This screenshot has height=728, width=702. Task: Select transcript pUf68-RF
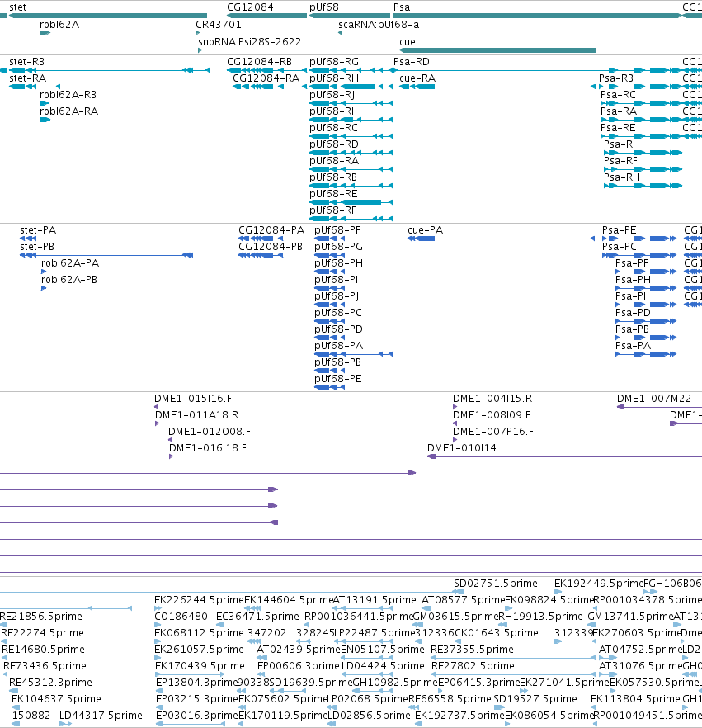pos(351,219)
